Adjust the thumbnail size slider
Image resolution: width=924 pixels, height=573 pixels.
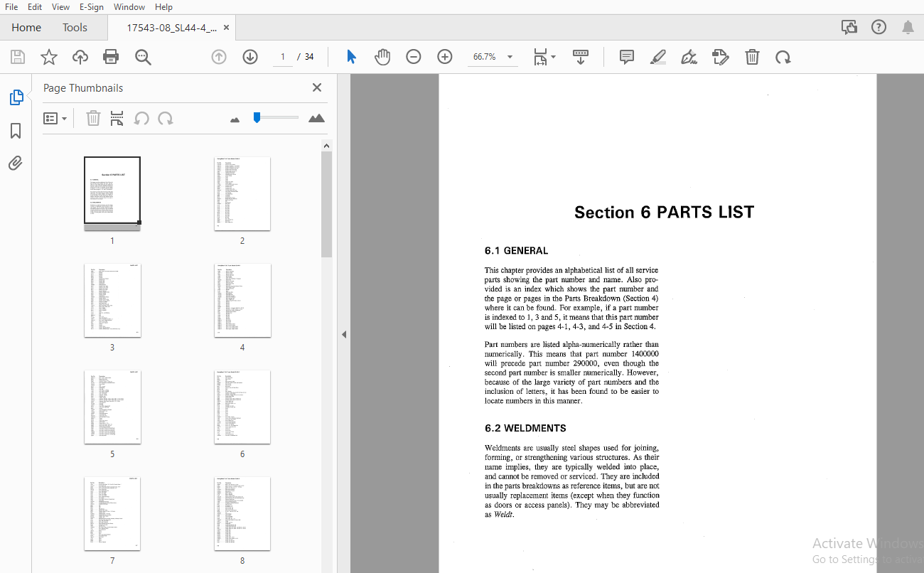[276, 117]
